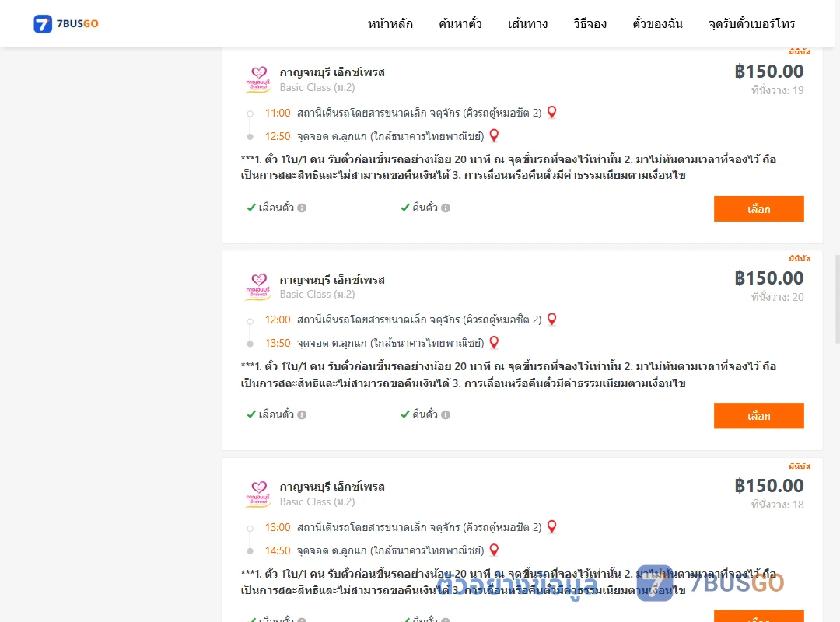Viewport: 840px width, 622px height.
Task: Click the 13:00 departure time
Action: coord(278,527)
